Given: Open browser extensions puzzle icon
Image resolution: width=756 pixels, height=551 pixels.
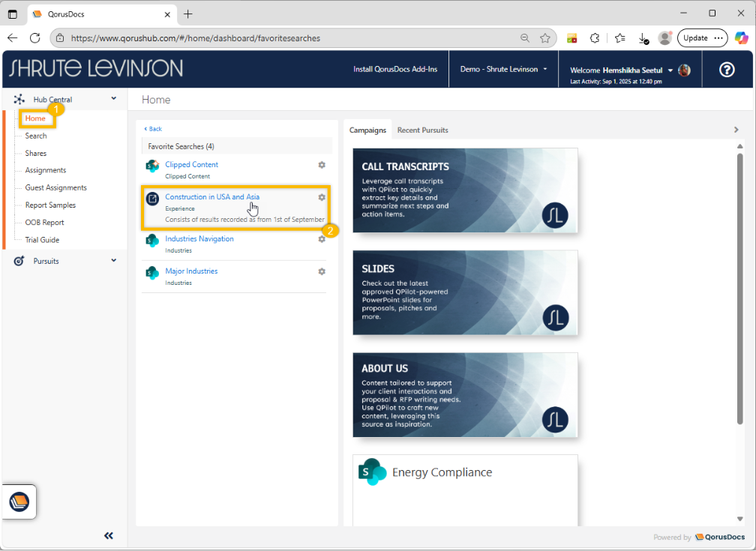Looking at the screenshot, I should (x=595, y=38).
